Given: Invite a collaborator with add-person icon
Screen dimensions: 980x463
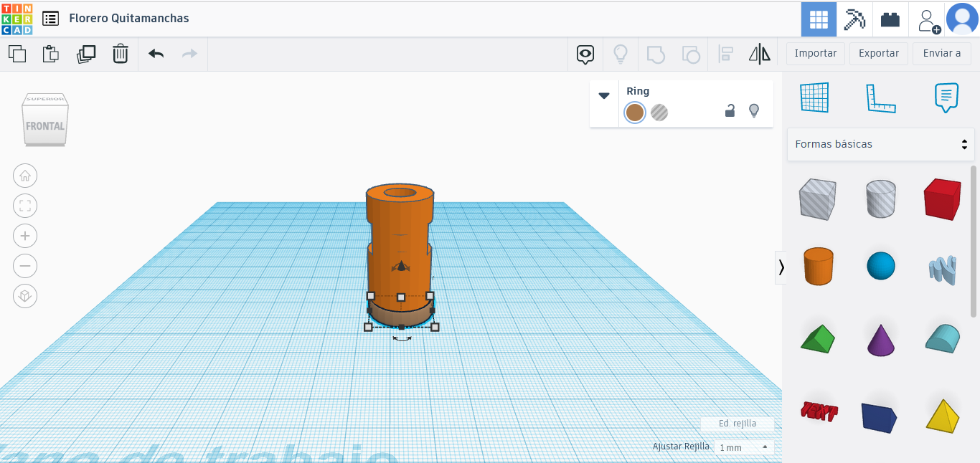Looking at the screenshot, I should pos(928,20).
